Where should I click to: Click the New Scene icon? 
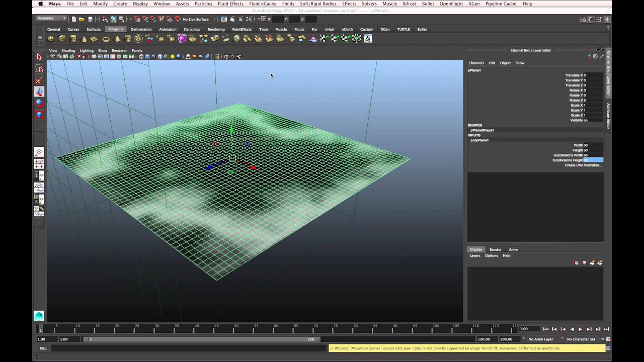pos(73,19)
